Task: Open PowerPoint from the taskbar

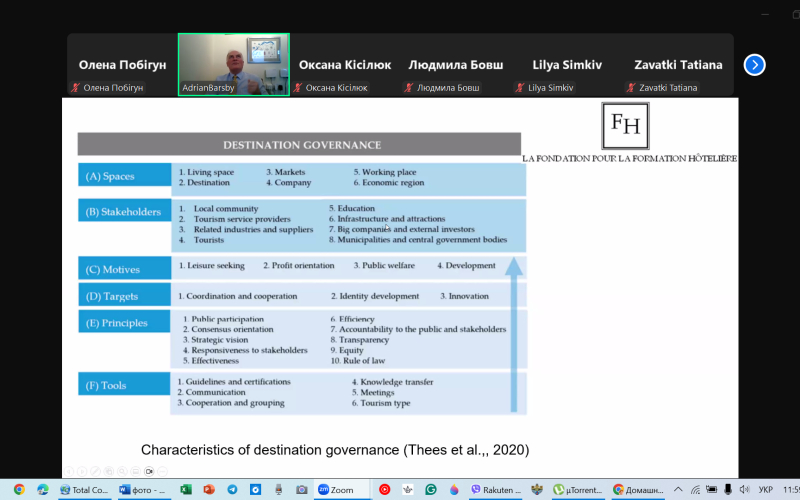Action: point(209,490)
